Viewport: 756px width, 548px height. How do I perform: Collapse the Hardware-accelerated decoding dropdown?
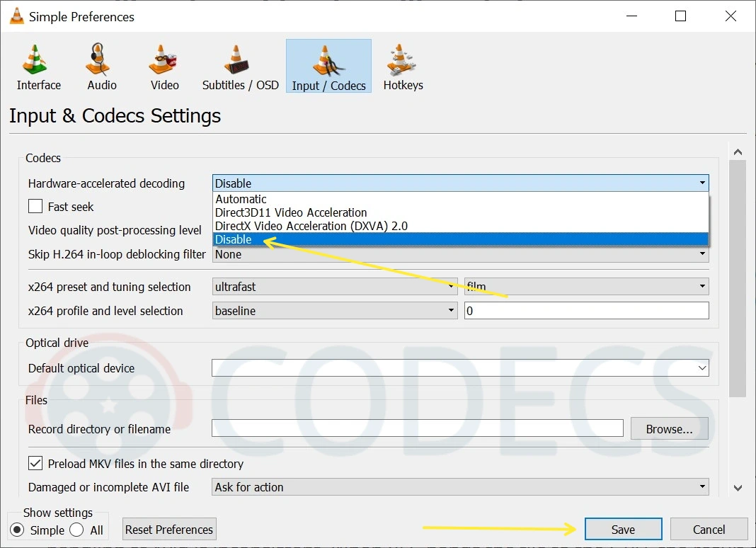[460, 183]
